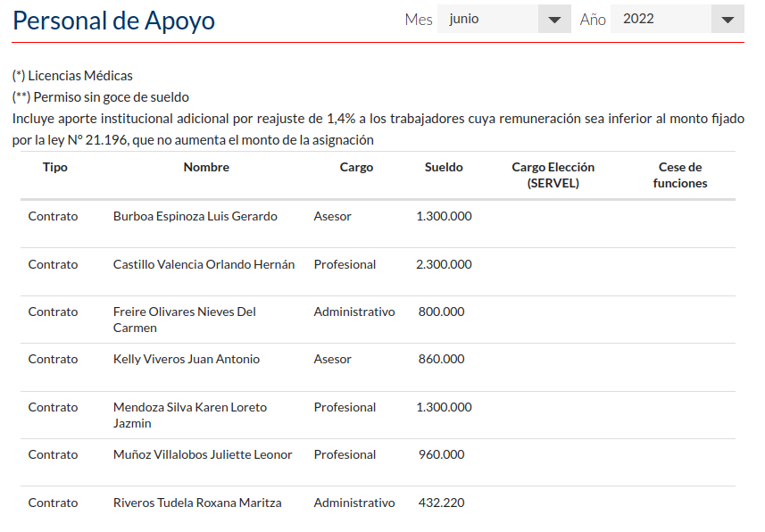Click Mendoza Silva Karen Loreto Jazmin entry
The height and width of the screenshot is (532, 765).
(x=189, y=415)
